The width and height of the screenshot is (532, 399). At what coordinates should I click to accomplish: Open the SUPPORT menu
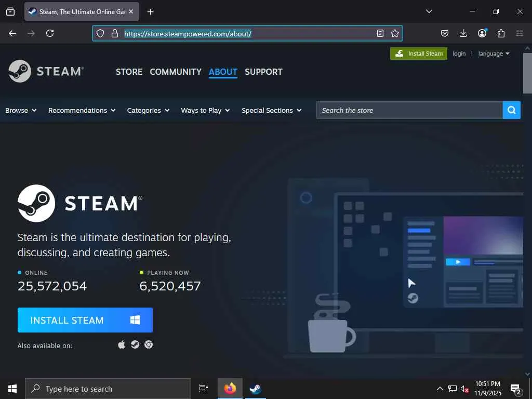263,72
